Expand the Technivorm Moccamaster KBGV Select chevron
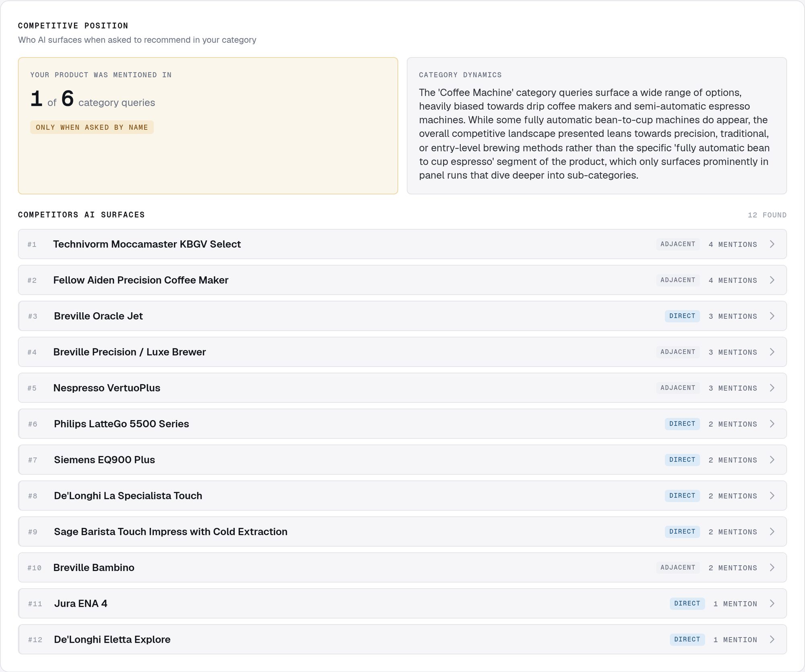This screenshot has height=672, width=805. click(x=772, y=244)
